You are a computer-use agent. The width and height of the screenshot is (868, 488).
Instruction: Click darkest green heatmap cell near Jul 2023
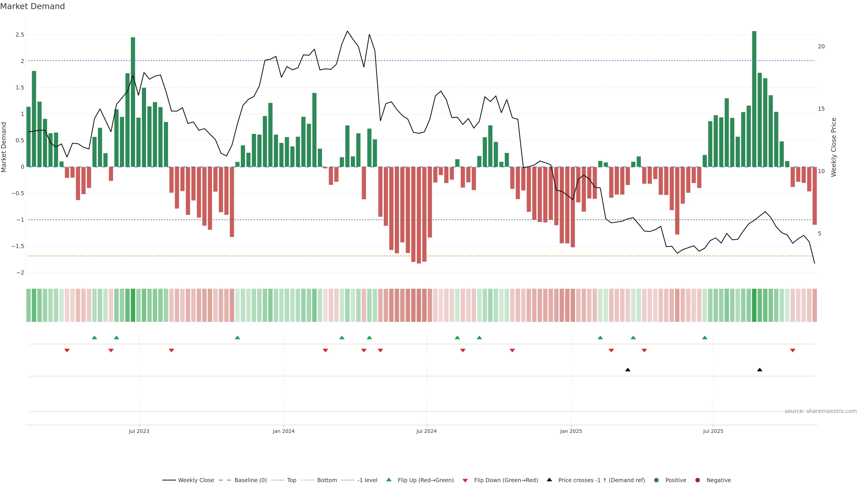(133, 305)
